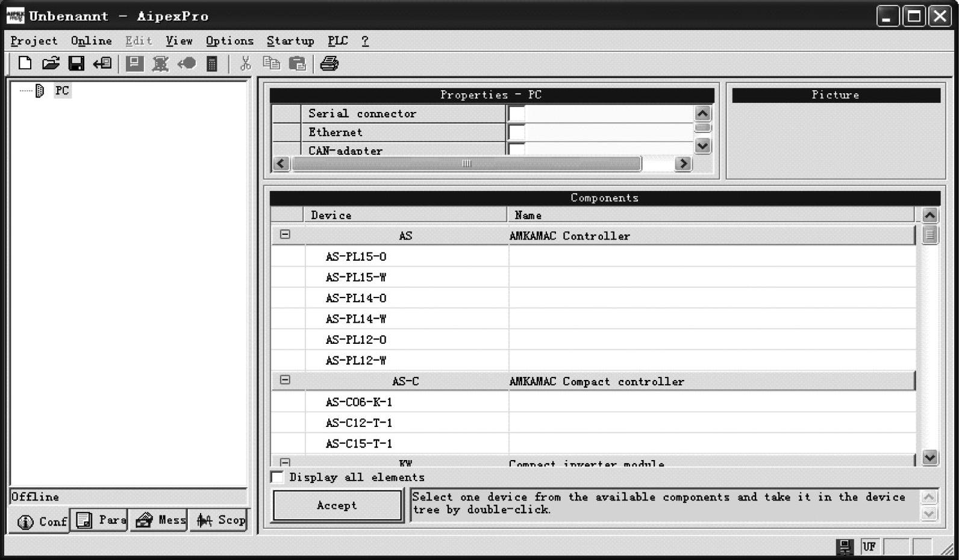Collapse the AS-C compact controller group
Viewport: 959px width, 560px height.
point(285,380)
